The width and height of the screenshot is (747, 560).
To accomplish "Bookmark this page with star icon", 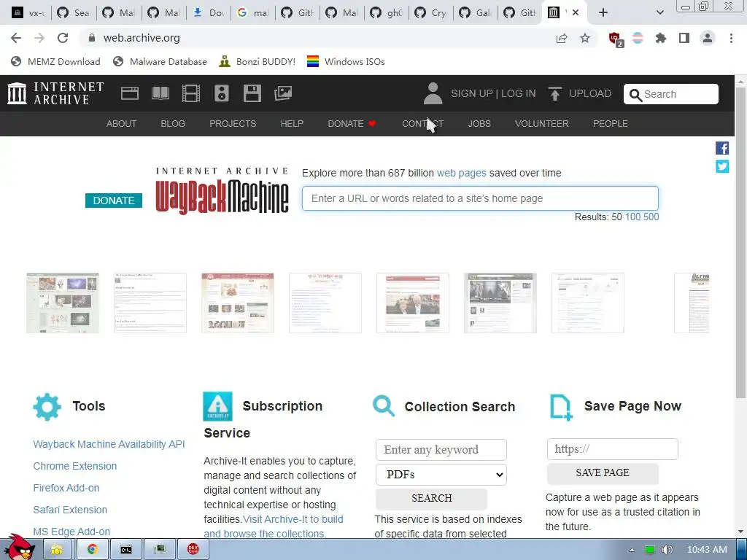I will [x=585, y=38].
